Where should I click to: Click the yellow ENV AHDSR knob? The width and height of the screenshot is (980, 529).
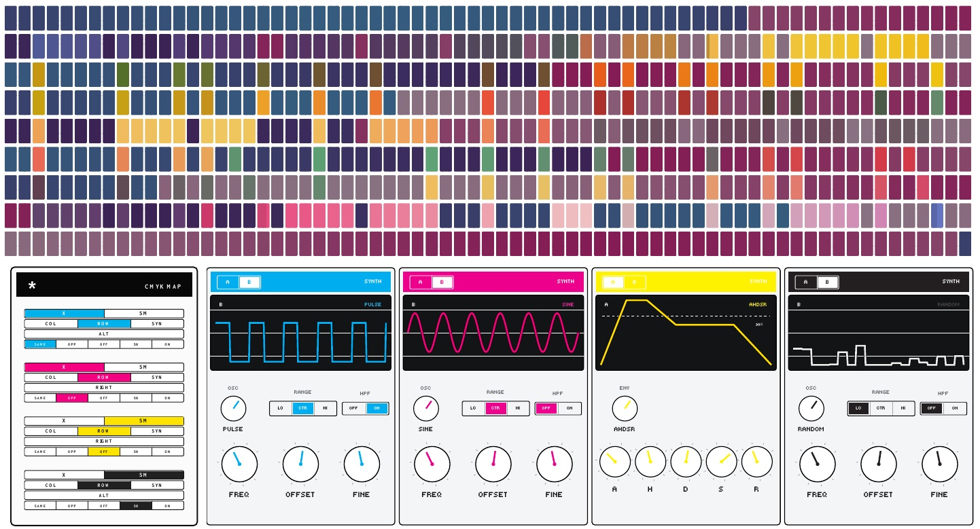(x=625, y=409)
